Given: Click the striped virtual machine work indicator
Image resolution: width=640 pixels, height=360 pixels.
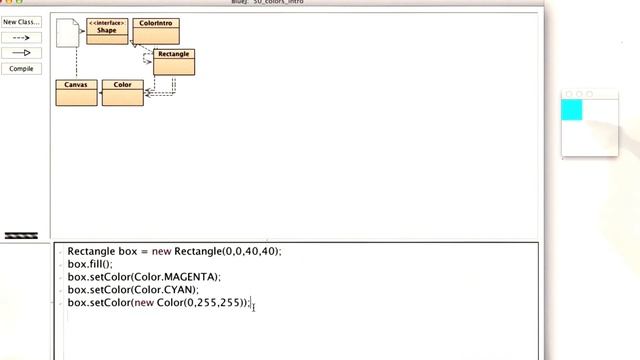Looking at the screenshot, I should (x=21, y=236).
